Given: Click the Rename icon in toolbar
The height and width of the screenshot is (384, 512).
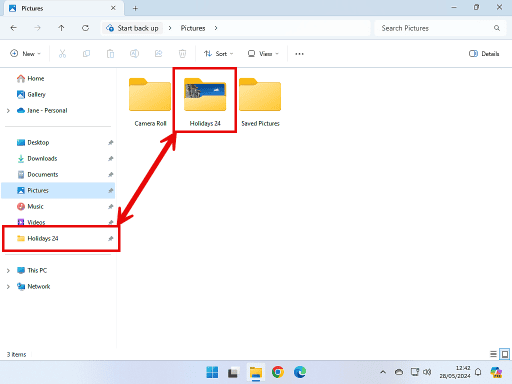Looking at the screenshot, I should point(134,54).
